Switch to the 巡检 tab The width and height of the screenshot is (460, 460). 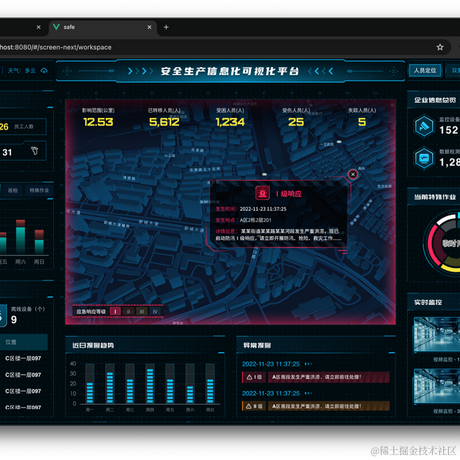click(x=13, y=190)
